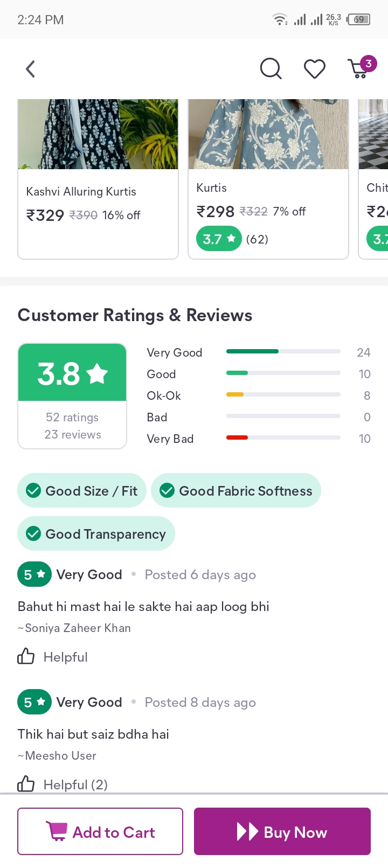Open search with the magnifier icon
Viewport: 388px width, 868px height.
[271, 69]
